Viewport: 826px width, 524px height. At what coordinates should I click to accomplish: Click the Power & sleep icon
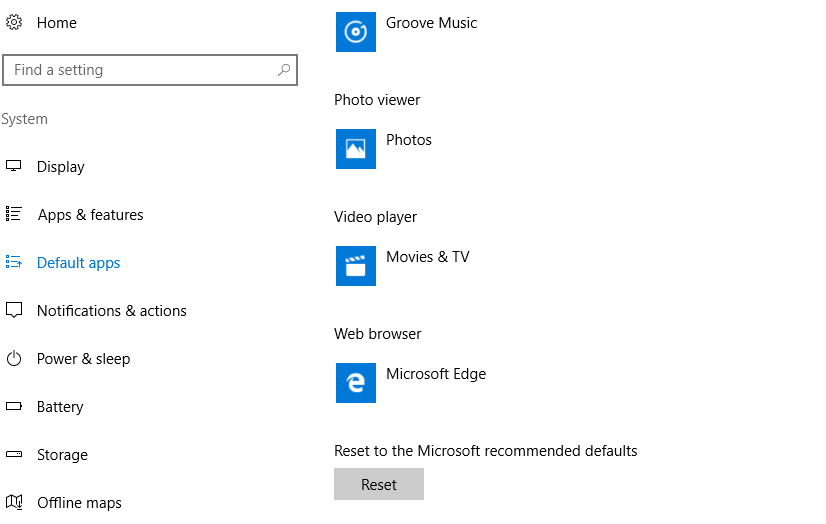tap(14, 359)
